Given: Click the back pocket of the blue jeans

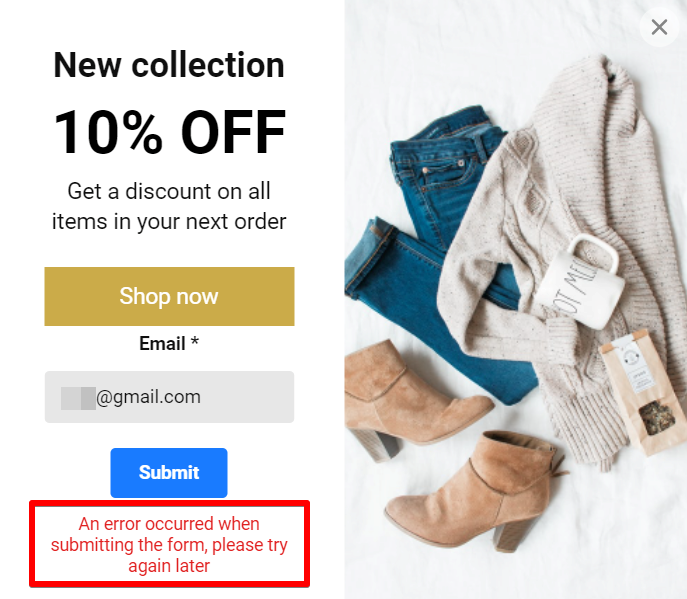Looking at the screenshot, I should point(445,175).
